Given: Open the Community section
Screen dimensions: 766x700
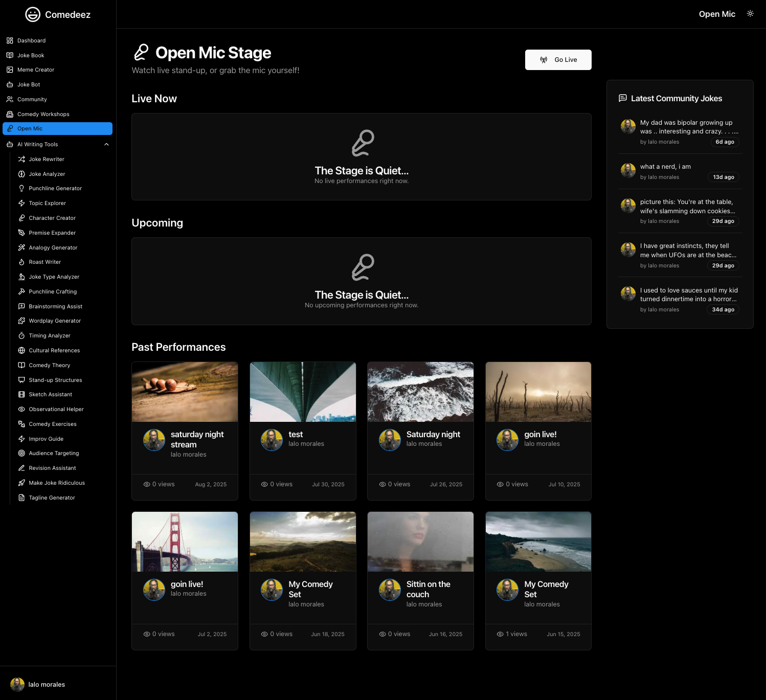Looking at the screenshot, I should [32, 99].
